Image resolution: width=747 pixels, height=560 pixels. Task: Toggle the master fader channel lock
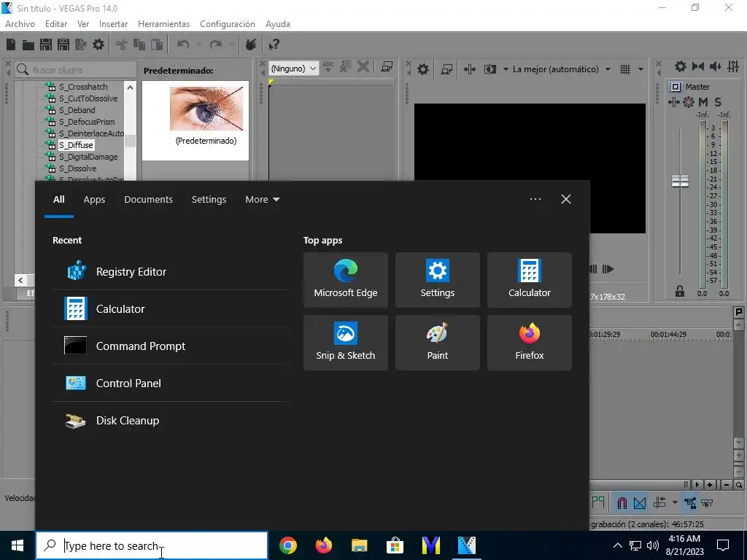(680, 291)
